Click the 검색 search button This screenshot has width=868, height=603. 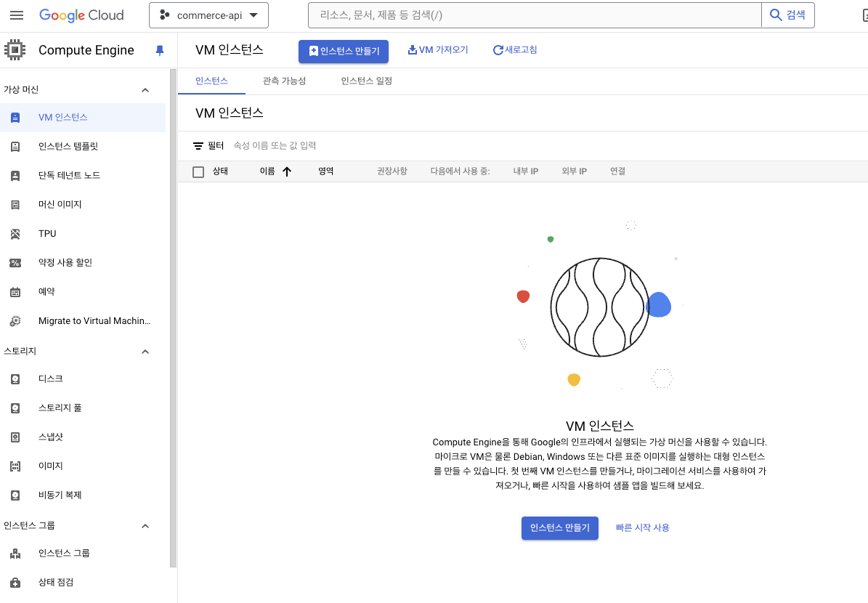[787, 15]
